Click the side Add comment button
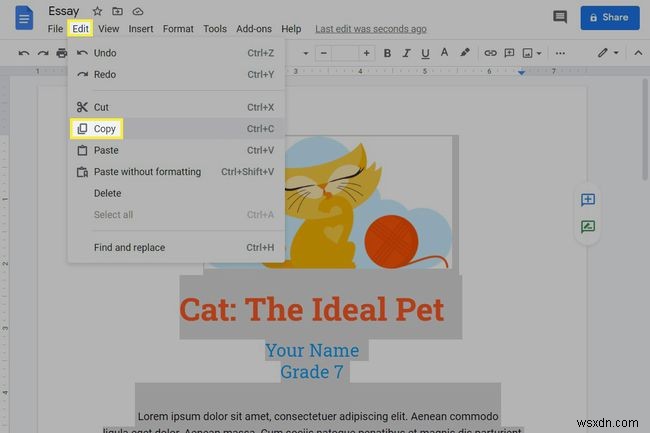650x433 pixels. tap(588, 200)
